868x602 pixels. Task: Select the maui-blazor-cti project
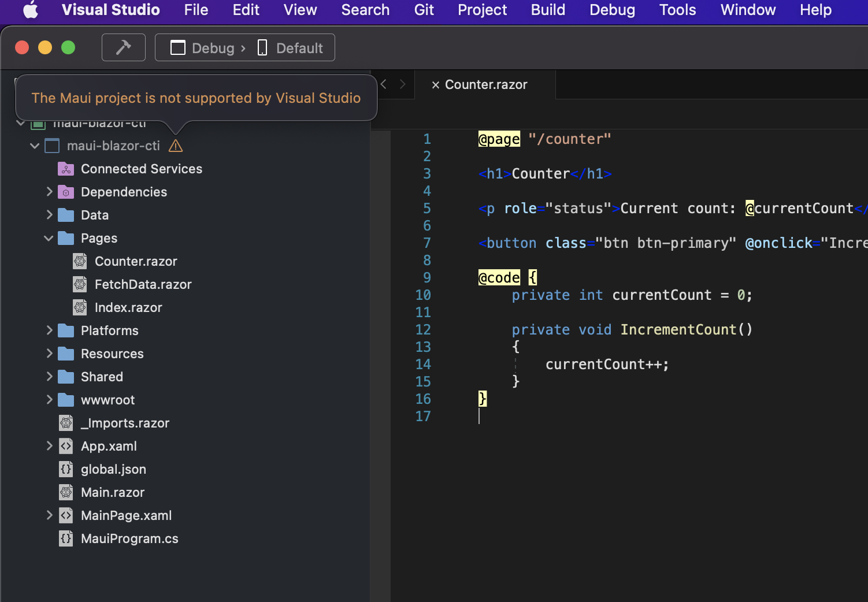(113, 146)
